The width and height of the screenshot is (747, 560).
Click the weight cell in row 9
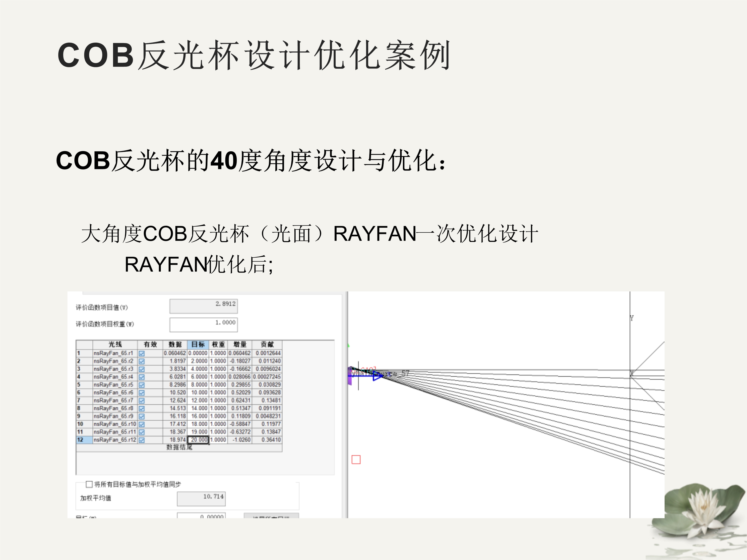tap(218, 416)
